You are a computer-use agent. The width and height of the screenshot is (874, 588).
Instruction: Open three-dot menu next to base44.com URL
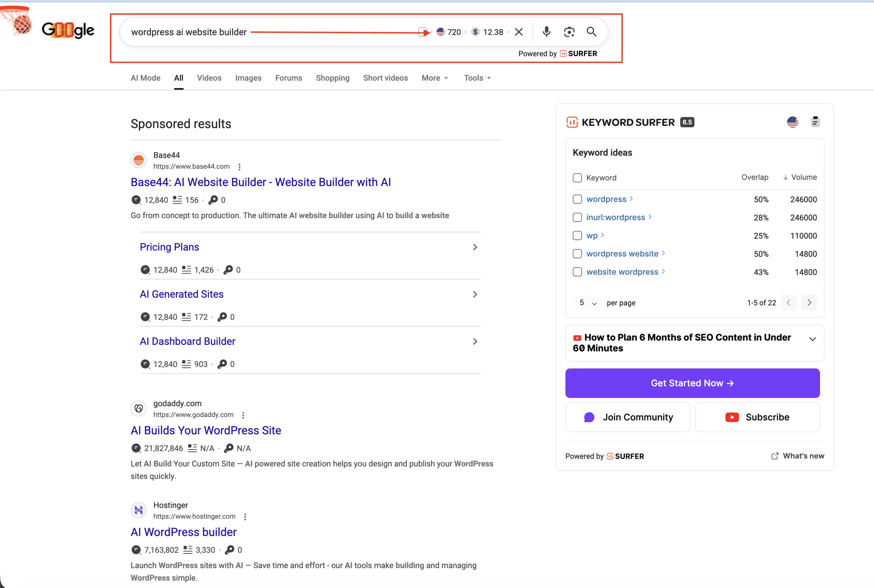click(x=239, y=167)
